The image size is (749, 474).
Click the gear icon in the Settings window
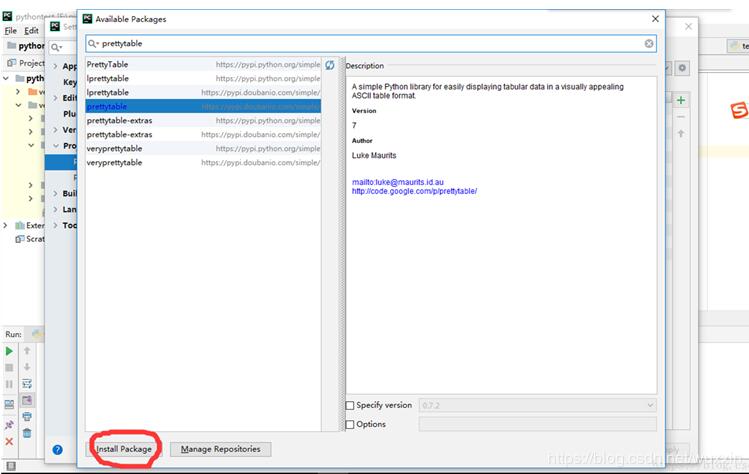coord(682,68)
